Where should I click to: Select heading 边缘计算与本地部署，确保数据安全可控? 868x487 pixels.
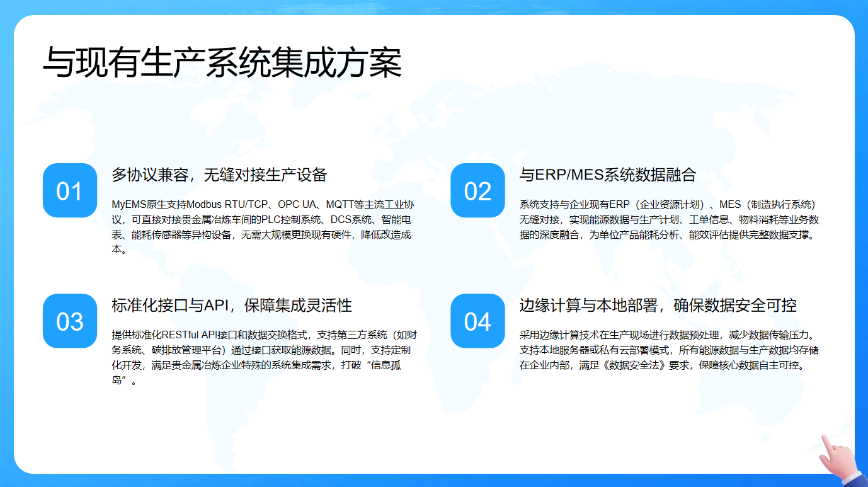(658, 306)
